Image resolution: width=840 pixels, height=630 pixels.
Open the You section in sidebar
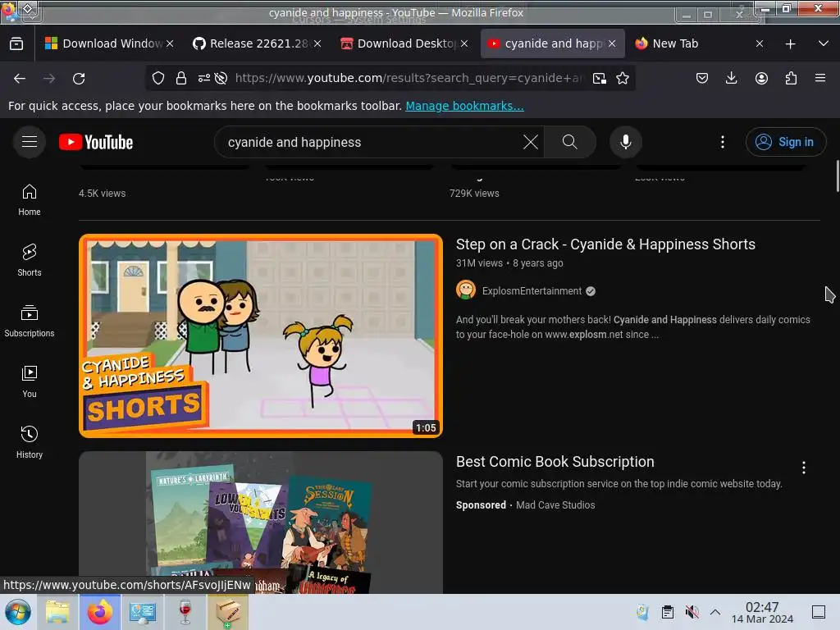click(x=30, y=381)
